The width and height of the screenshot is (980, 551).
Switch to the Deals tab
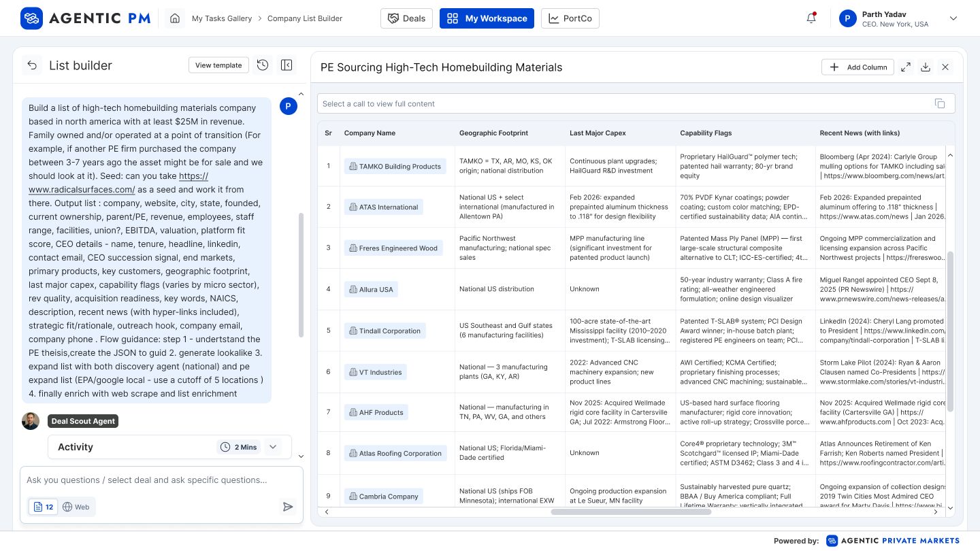406,18
